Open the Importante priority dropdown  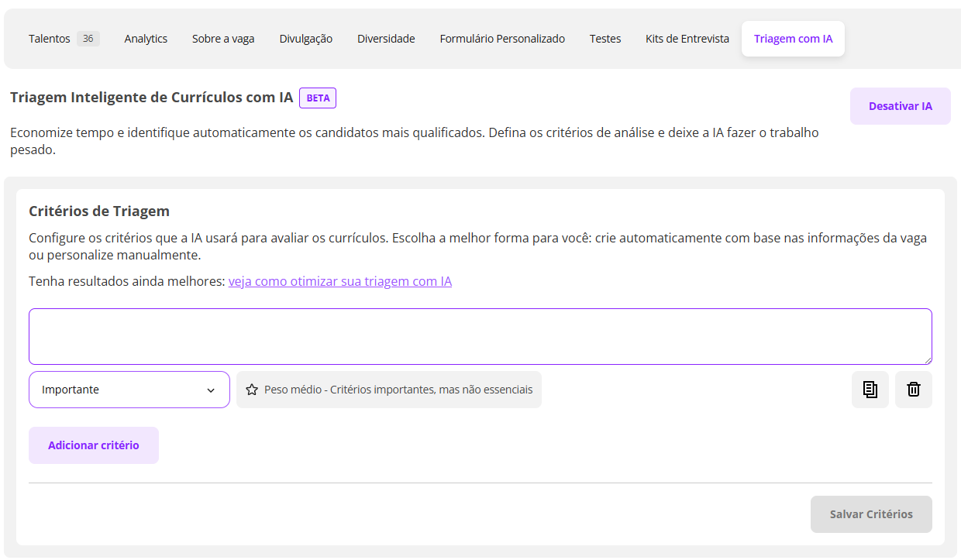tap(129, 390)
